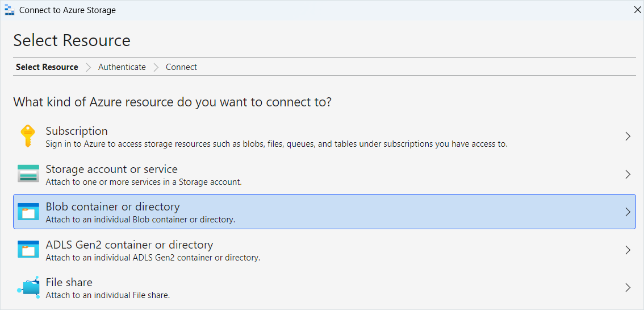Image resolution: width=644 pixels, height=310 pixels.
Task: Click the Subscription key icon
Action: pos(28,136)
